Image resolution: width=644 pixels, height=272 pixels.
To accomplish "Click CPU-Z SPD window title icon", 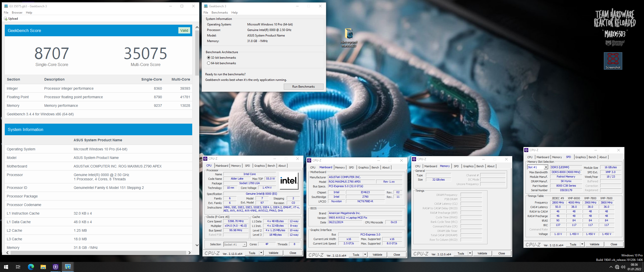I will point(526,150).
